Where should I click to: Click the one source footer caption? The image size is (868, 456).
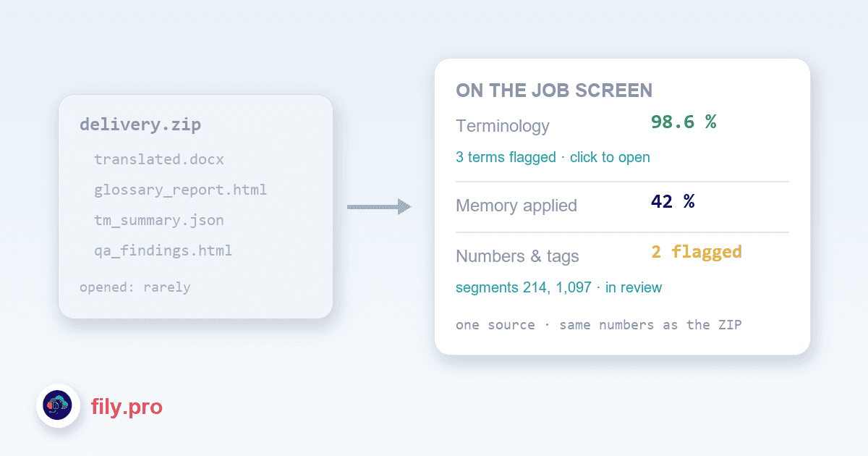(x=599, y=325)
